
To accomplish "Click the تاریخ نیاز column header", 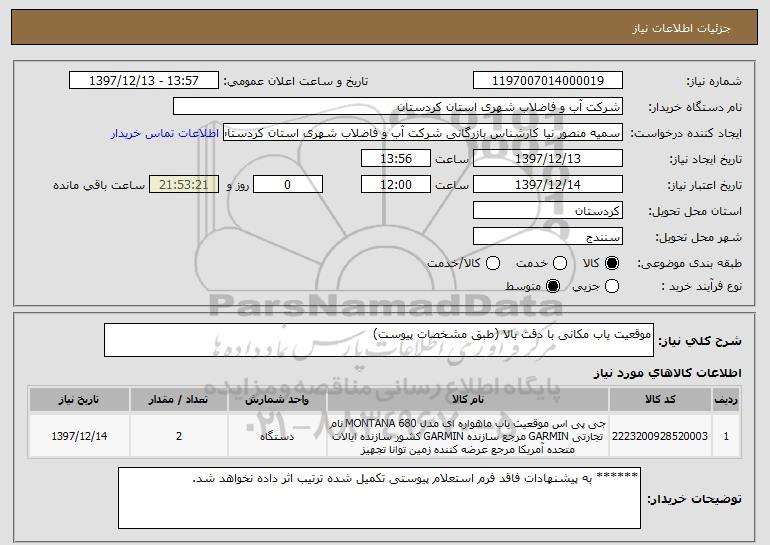I will click(x=79, y=400).
